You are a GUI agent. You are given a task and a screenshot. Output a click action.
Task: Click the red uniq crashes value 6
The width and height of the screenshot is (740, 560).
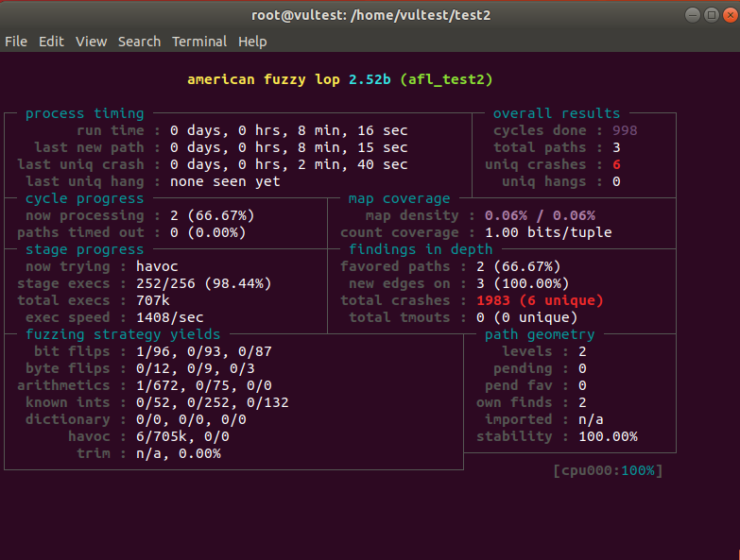coord(616,164)
